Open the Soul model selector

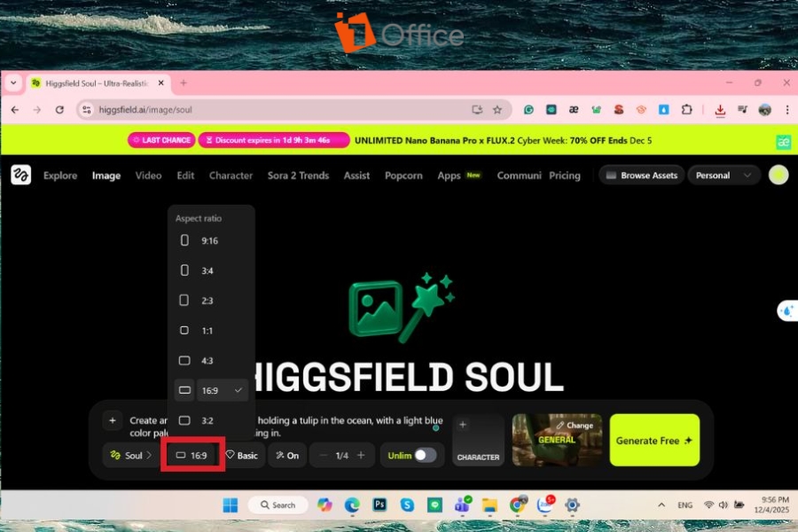coord(131,455)
